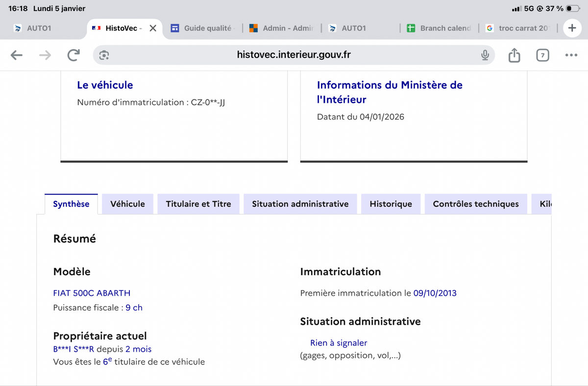
Task: Click the histovec.interieur.gouv.fr address field
Action: (x=294, y=55)
